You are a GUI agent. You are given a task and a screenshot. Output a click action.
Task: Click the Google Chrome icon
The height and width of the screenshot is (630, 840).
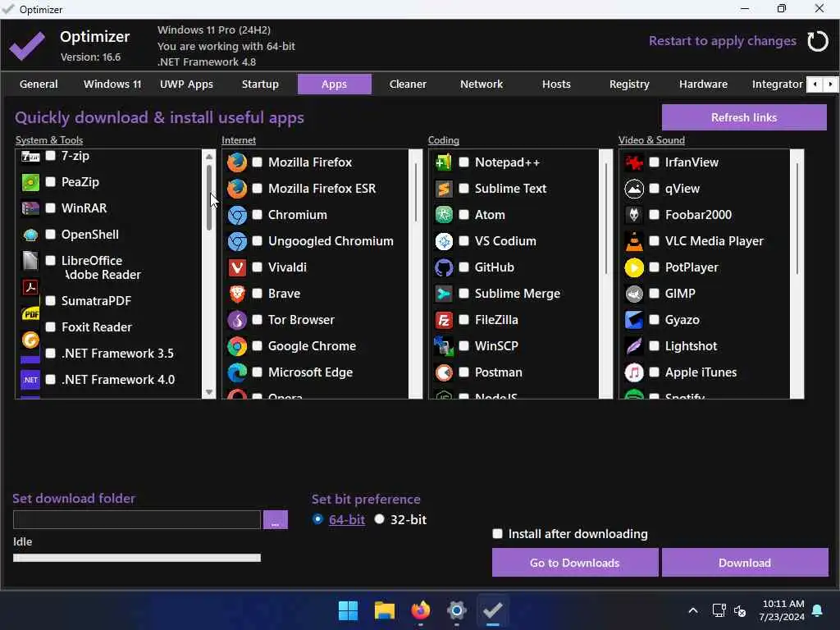point(237,346)
